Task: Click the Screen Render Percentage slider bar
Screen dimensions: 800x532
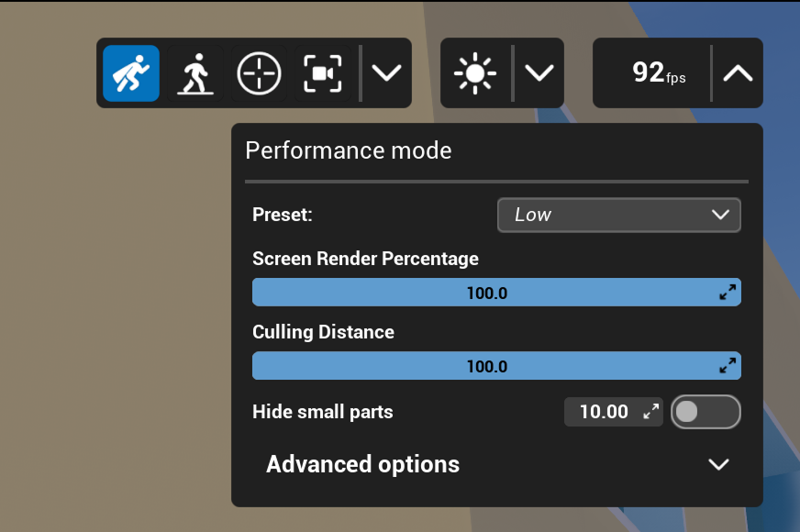Action: pyautogui.click(x=486, y=293)
